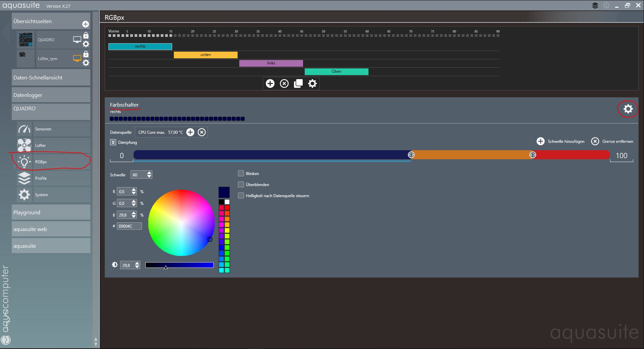Click the hex color field 00004C
This screenshot has height=349, width=644.
[x=129, y=226]
